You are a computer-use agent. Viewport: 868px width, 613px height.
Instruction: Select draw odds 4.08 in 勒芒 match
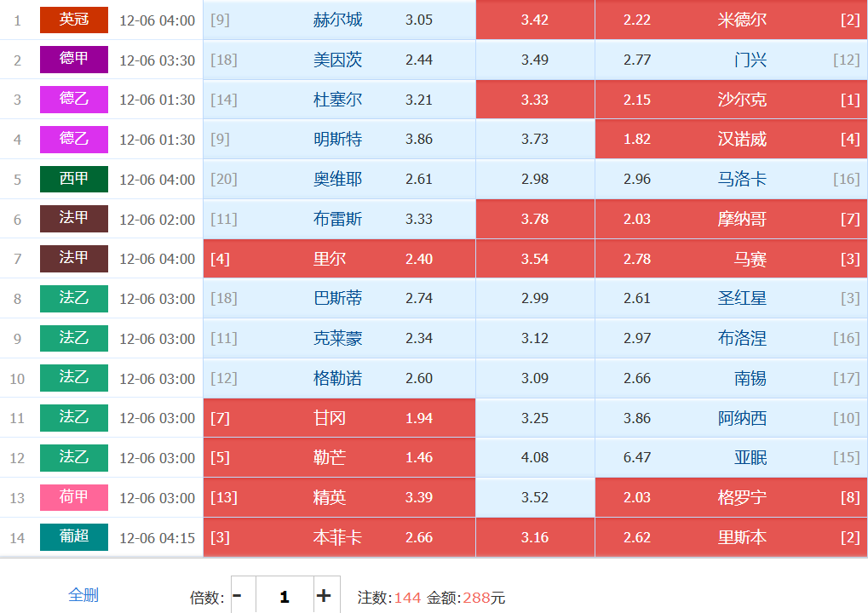point(535,457)
